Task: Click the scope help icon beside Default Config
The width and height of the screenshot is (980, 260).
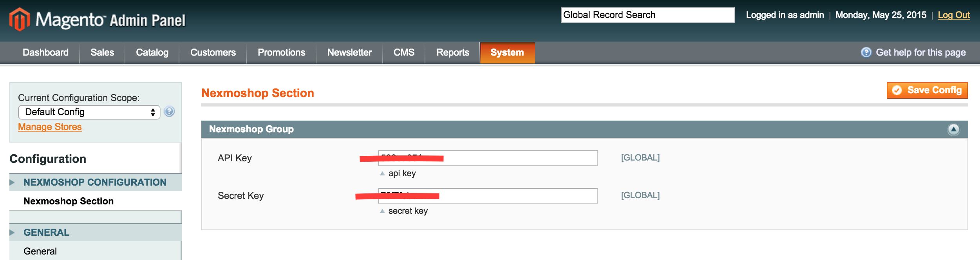Action: [169, 112]
